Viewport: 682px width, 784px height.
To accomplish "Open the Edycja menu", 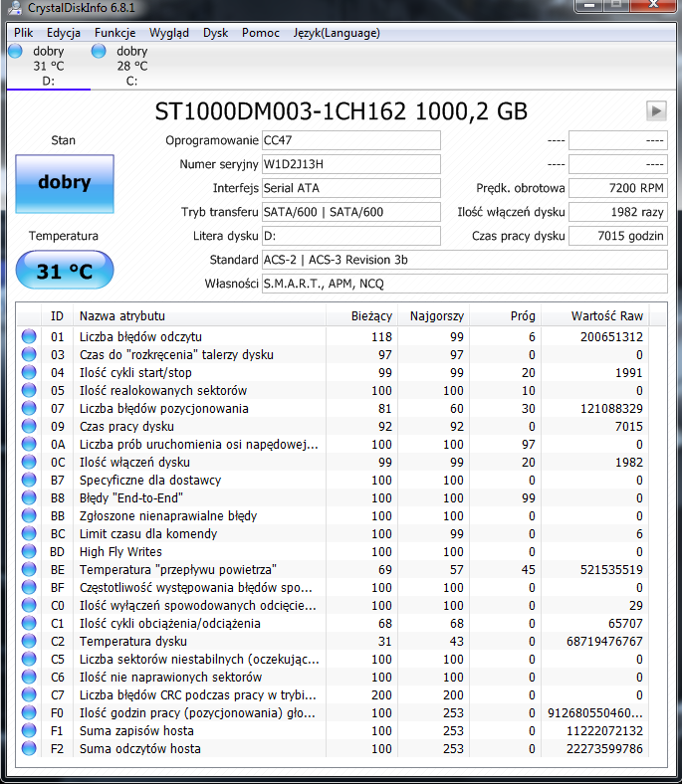I will pos(64,33).
